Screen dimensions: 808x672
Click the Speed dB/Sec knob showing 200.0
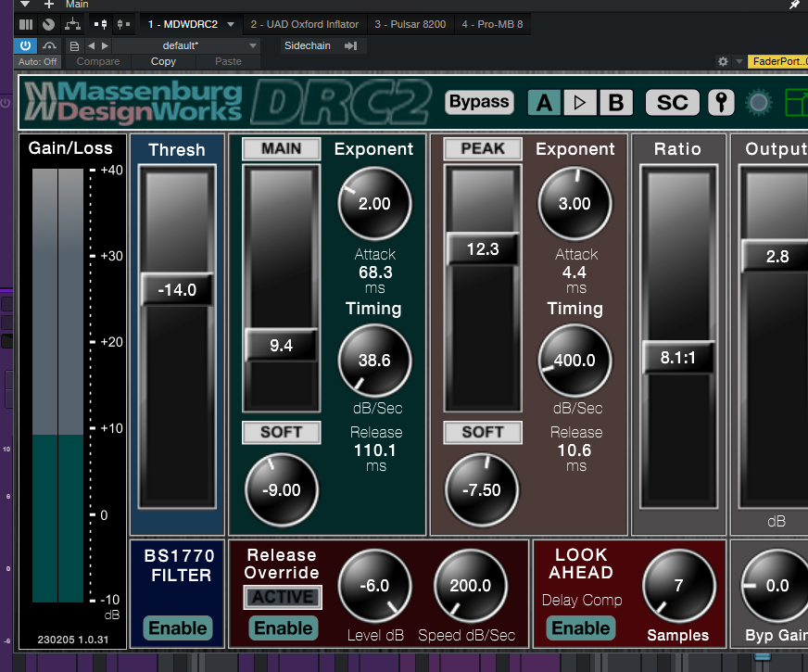pyautogui.click(x=471, y=586)
